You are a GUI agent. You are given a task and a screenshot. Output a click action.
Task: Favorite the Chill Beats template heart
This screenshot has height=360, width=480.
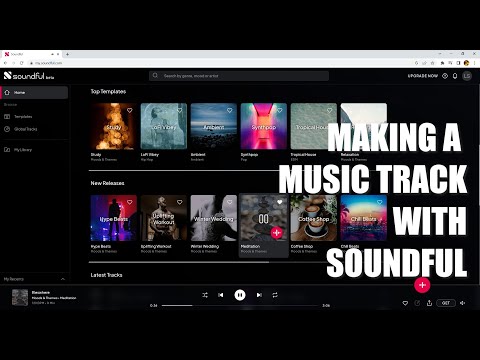point(380,202)
